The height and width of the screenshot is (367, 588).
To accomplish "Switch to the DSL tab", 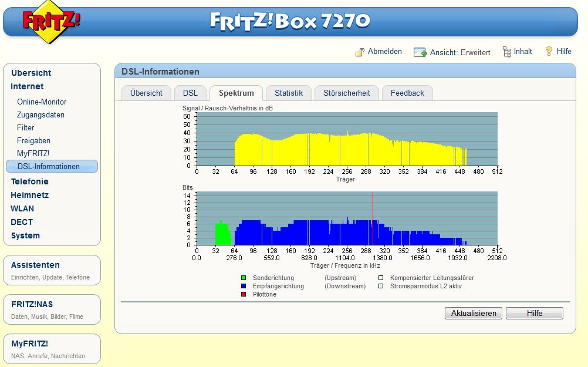I will pyautogui.click(x=191, y=93).
